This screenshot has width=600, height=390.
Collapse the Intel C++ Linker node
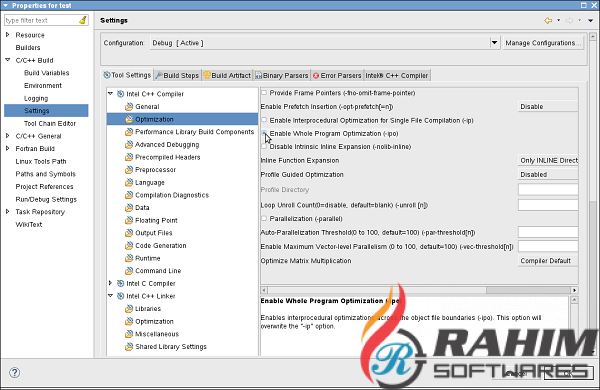(110, 296)
